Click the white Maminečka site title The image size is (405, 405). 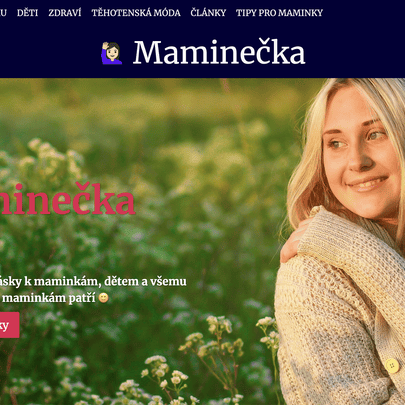(x=219, y=52)
